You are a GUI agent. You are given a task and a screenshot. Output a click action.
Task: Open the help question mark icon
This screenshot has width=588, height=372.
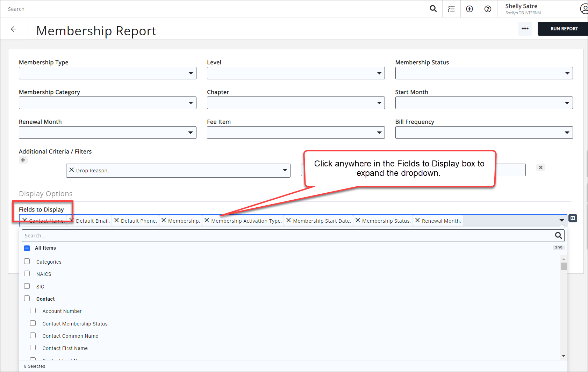tap(488, 9)
